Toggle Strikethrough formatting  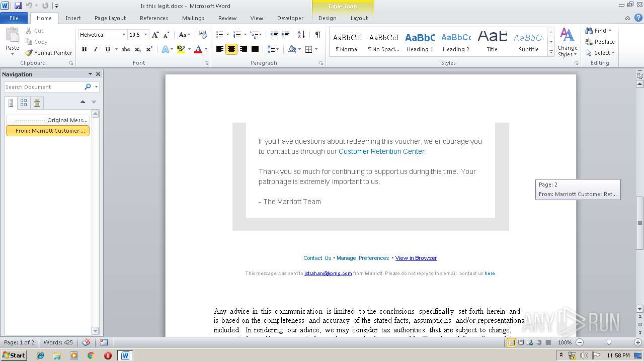click(126, 49)
